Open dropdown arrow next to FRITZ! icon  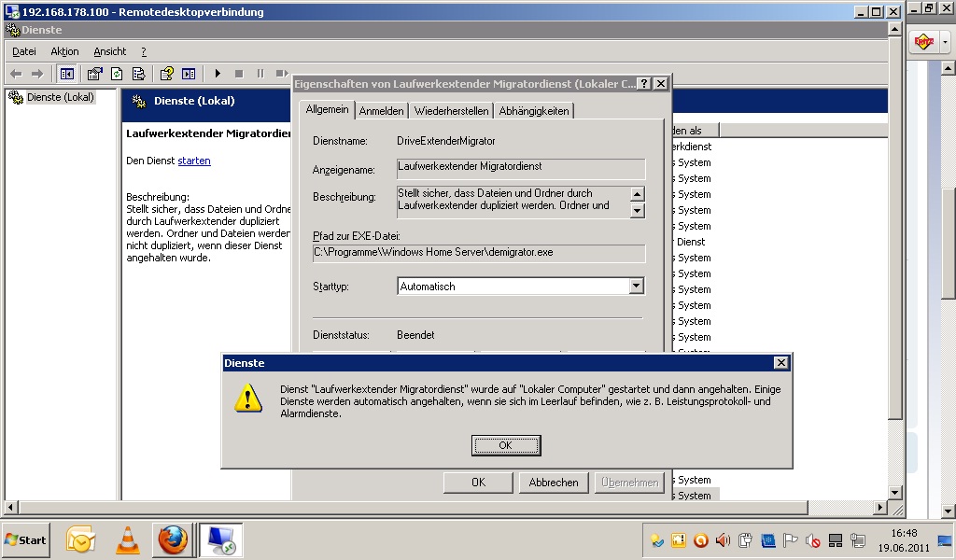click(x=945, y=43)
